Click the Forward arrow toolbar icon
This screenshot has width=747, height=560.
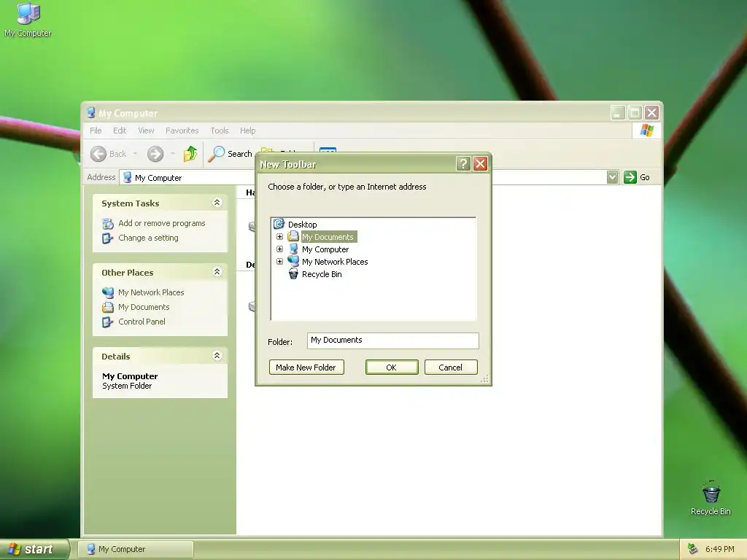155,154
